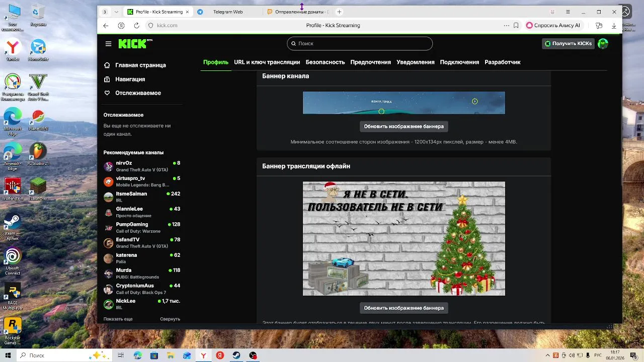Reload the kick.com page

coord(136,25)
